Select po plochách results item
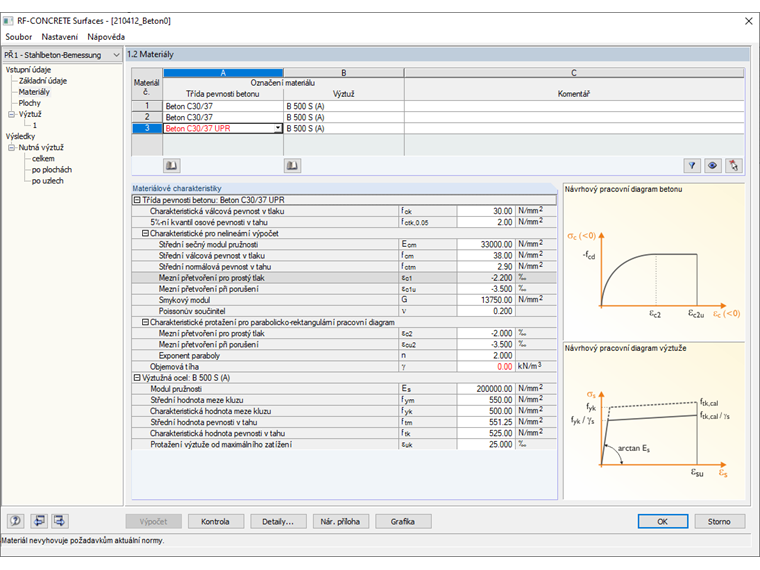The width and height of the screenshot is (760, 570). point(52,170)
